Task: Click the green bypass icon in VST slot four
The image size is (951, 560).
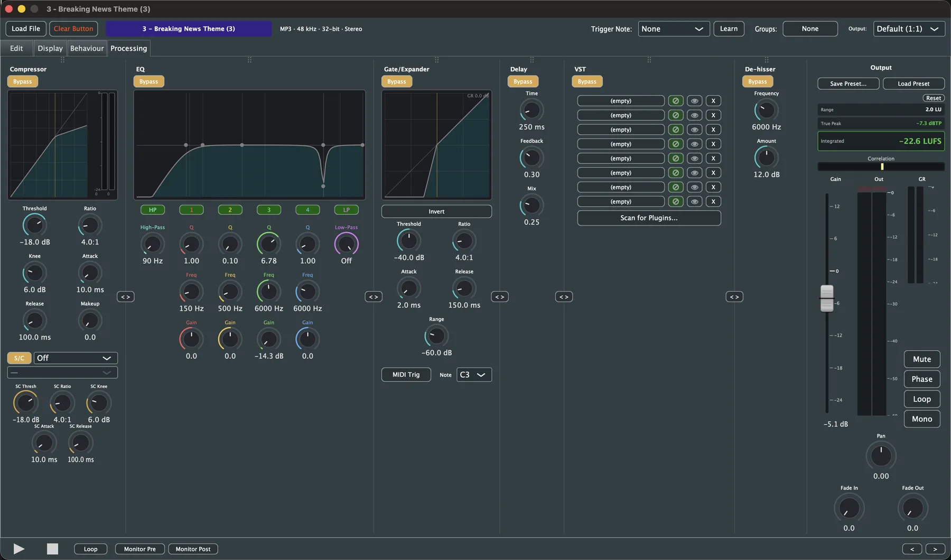Action: click(676, 144)
